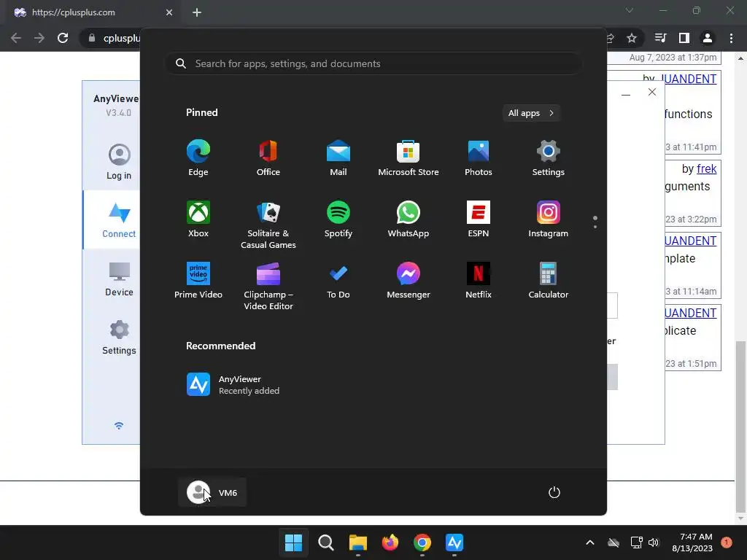
Task: Reload the page in Chrome
Action: [x=63, y=38]
